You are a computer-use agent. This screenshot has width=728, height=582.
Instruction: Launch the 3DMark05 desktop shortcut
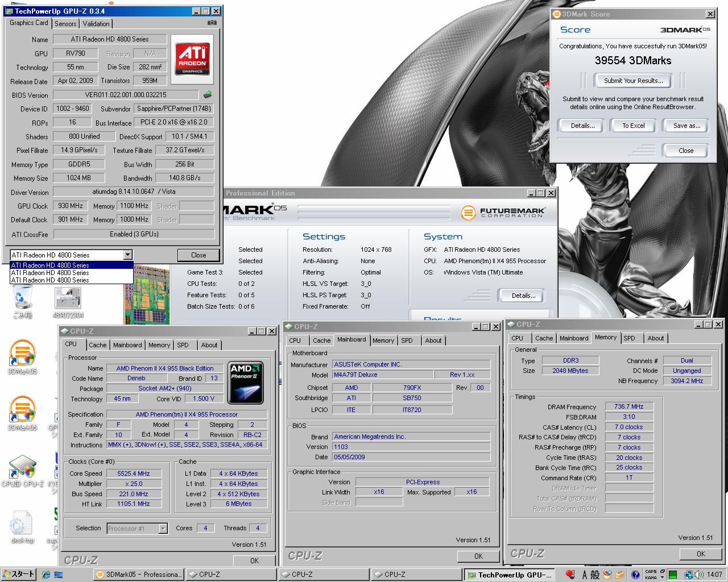click(23, 357)
